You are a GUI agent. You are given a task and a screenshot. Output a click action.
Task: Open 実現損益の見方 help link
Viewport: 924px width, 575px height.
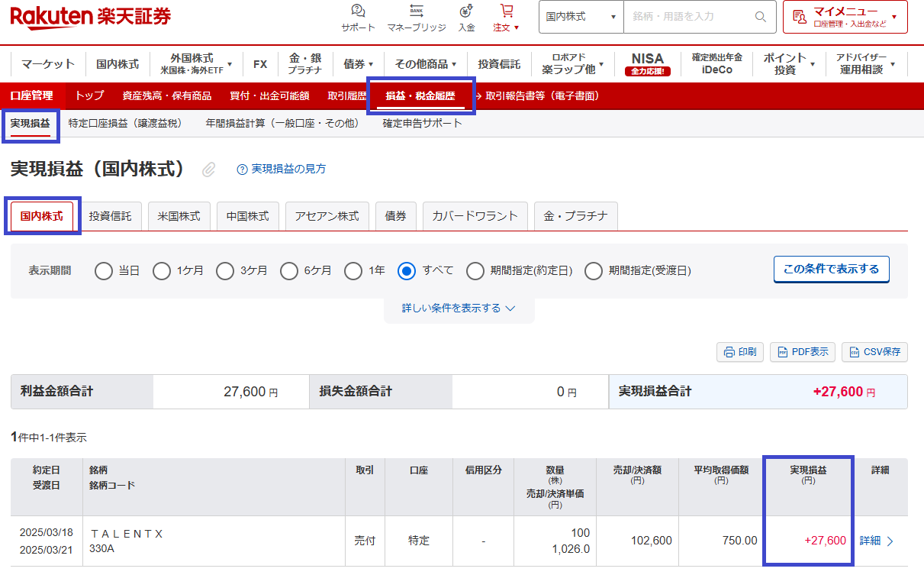click(x=282, y=169)
